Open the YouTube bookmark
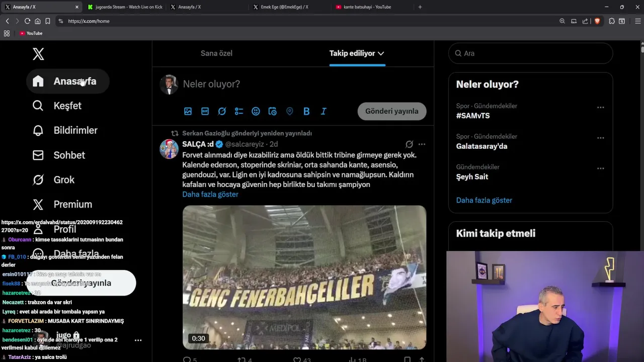This screenshot has height=362, width=644. click(x=31, y=33)
